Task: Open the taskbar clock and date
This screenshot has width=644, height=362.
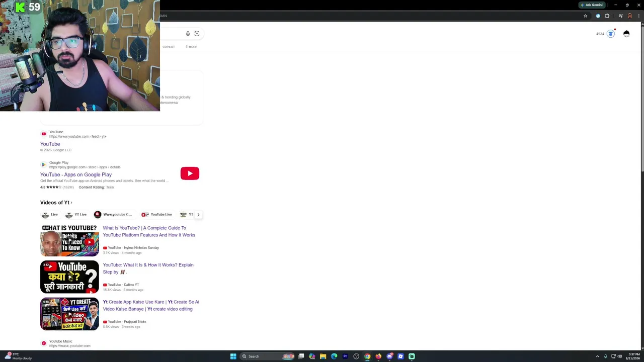Action: (x=632, y=356)
